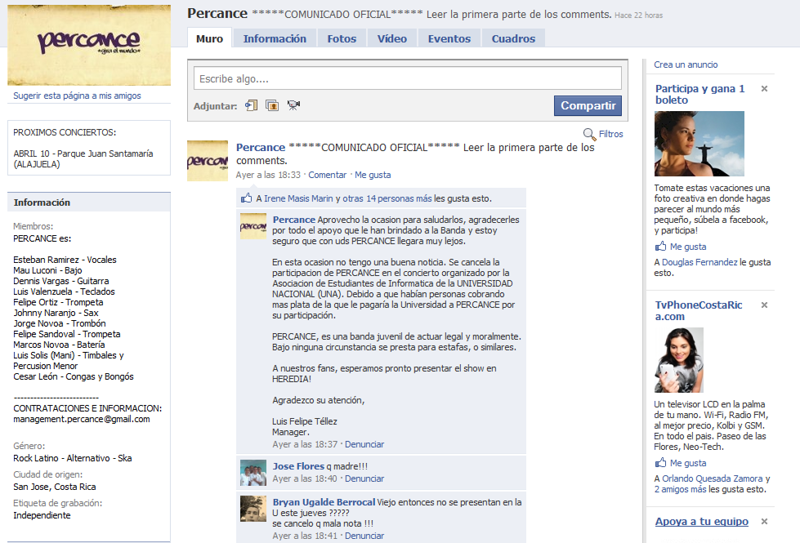Attach a link using the link icon
Viewport: 800px width, 543px height.
point(251,106)
